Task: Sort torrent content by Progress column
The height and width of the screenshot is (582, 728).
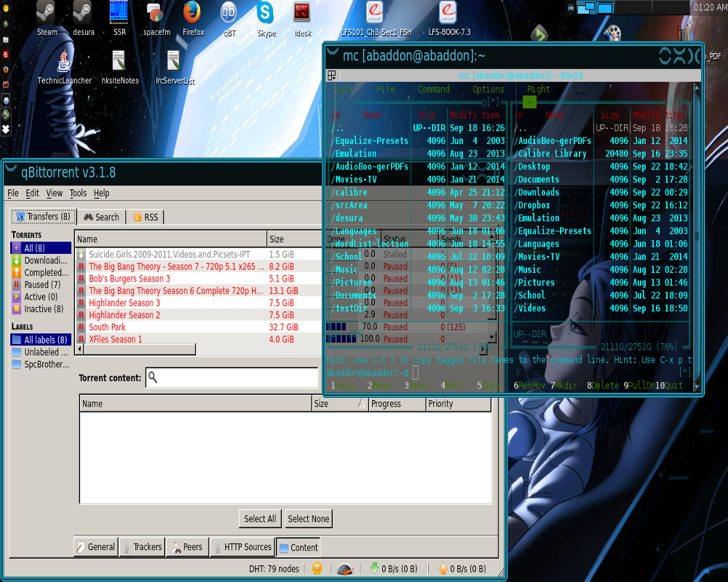Action: [397, 404]
